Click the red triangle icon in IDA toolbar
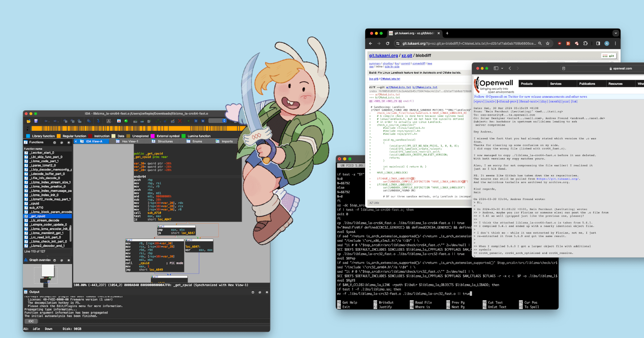Viewport: 644px width, 338px height. (119, 121)
